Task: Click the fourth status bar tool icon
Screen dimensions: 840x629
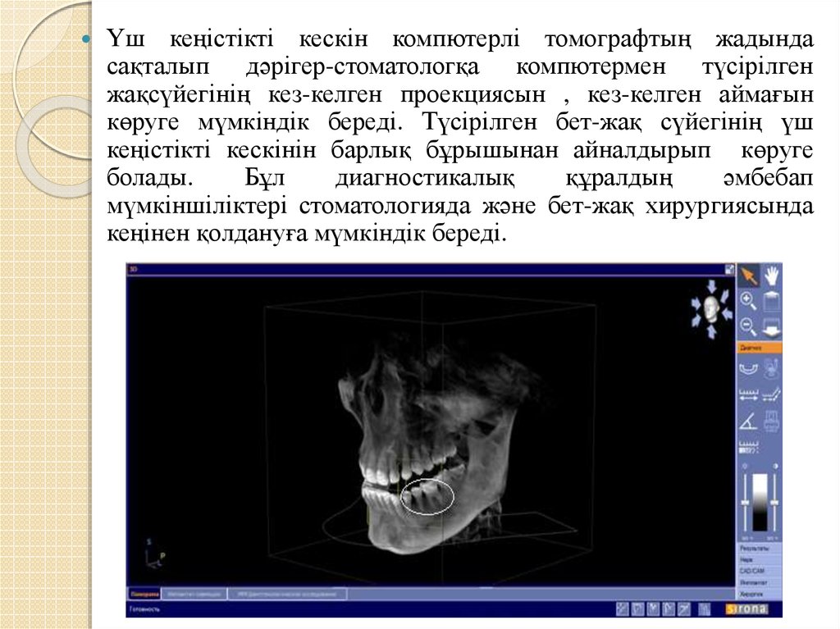Action: coord(669,608)
